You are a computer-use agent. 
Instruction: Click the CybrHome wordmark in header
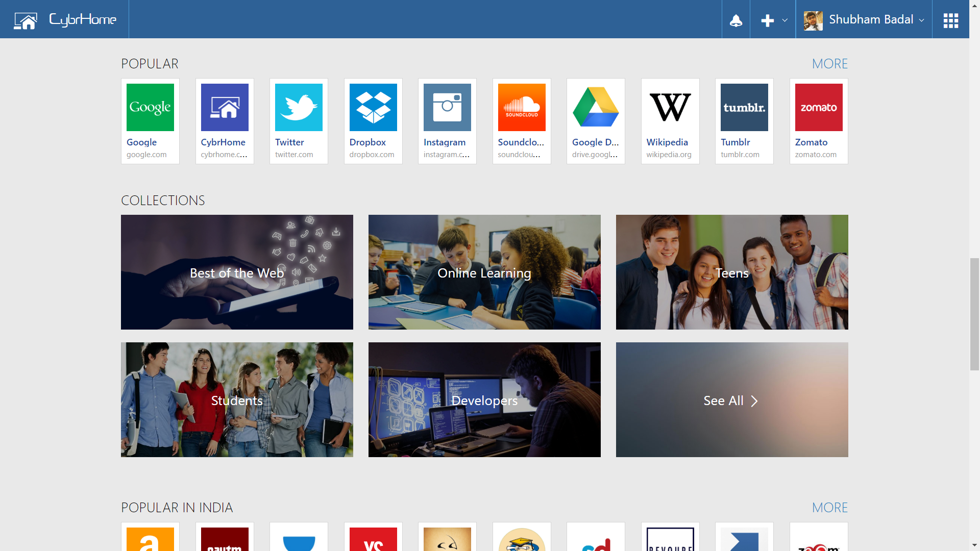click(x=83, y=20)
